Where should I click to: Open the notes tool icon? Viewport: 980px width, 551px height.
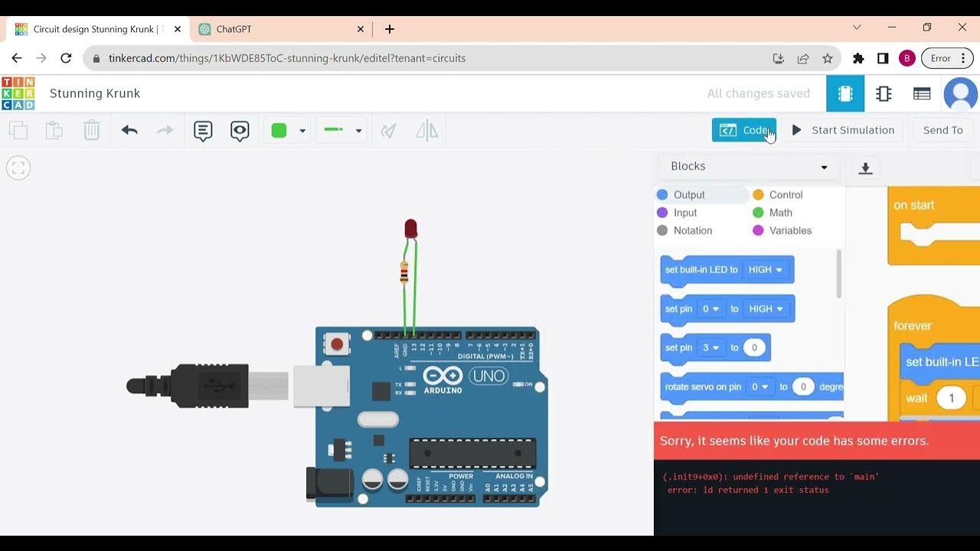click(203, 131)
